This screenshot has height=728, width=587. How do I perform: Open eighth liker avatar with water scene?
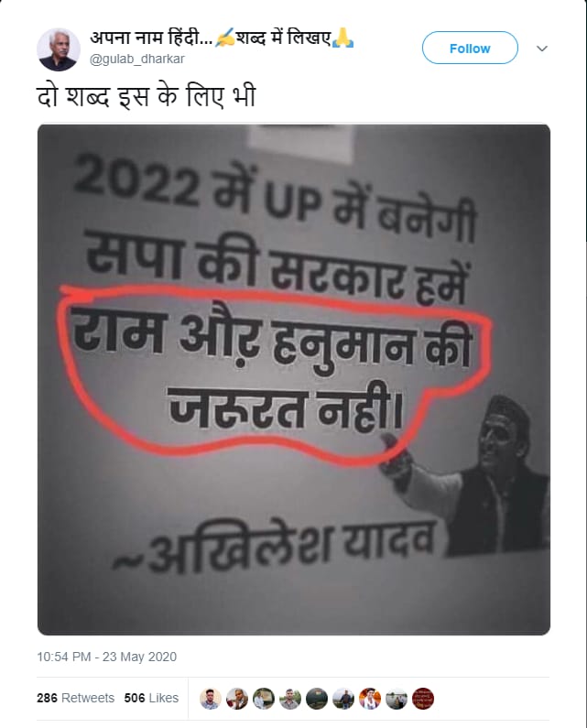coord(397,699)
